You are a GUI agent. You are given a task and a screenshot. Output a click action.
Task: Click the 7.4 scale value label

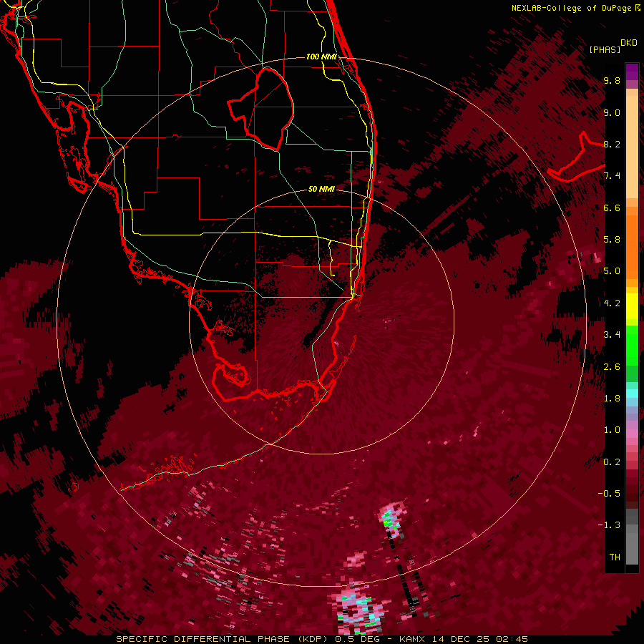click(x=612, y=176)
